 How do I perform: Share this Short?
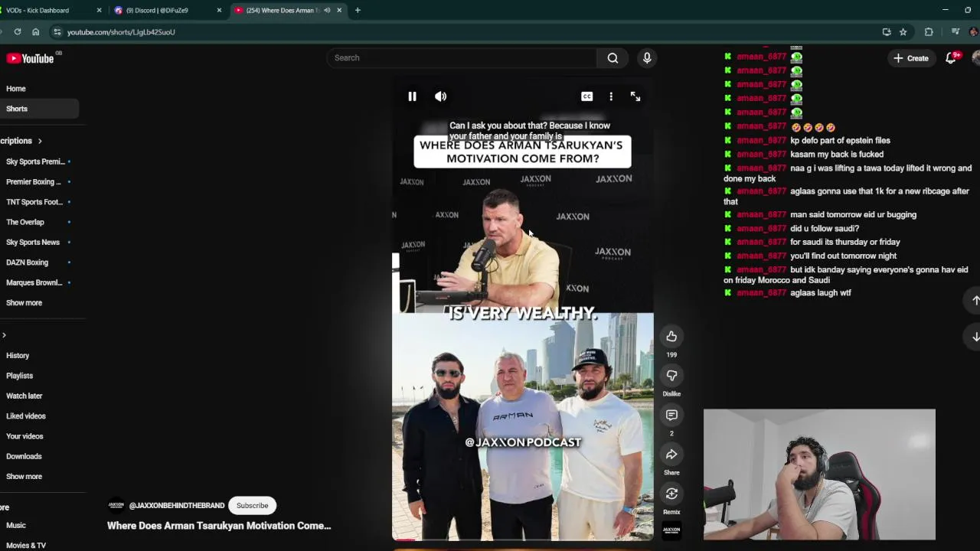point(671,455)
